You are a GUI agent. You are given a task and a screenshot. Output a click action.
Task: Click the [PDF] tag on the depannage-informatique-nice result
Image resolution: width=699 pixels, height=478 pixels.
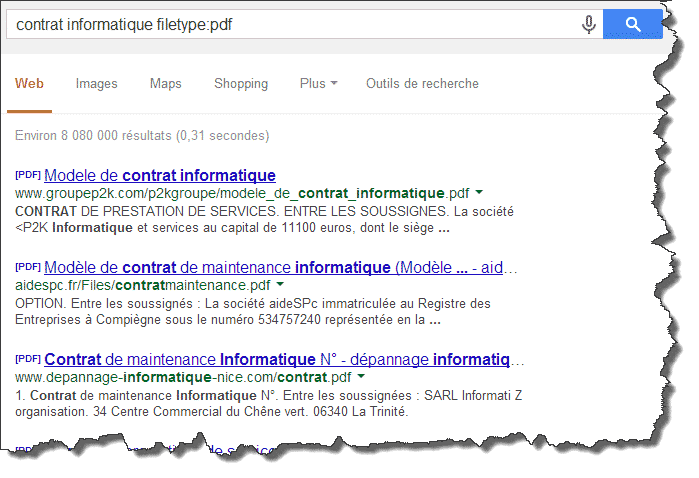pos(28,359)
